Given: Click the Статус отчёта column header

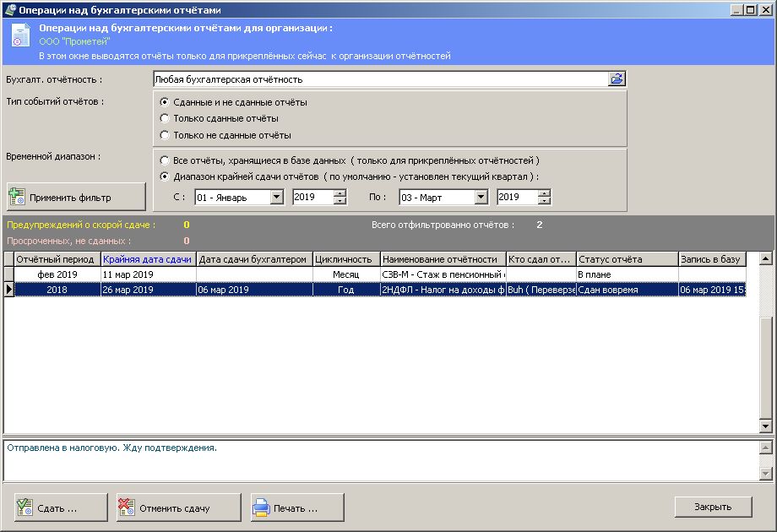Looking at the screenshot, I should click(x=627, y=259).
